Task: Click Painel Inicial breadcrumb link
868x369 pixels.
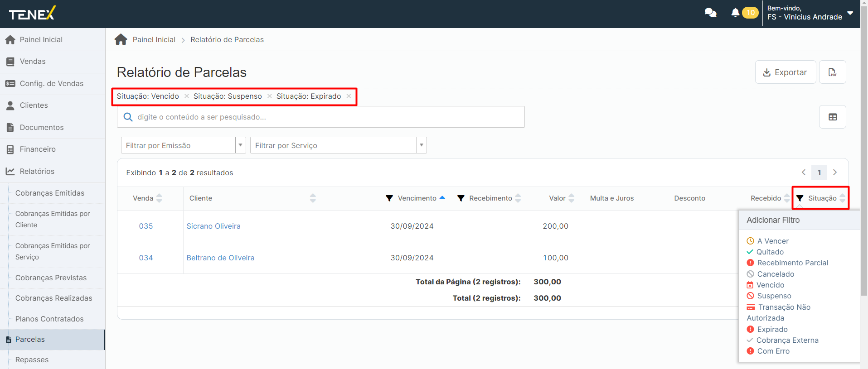Action: click(154, 39)
